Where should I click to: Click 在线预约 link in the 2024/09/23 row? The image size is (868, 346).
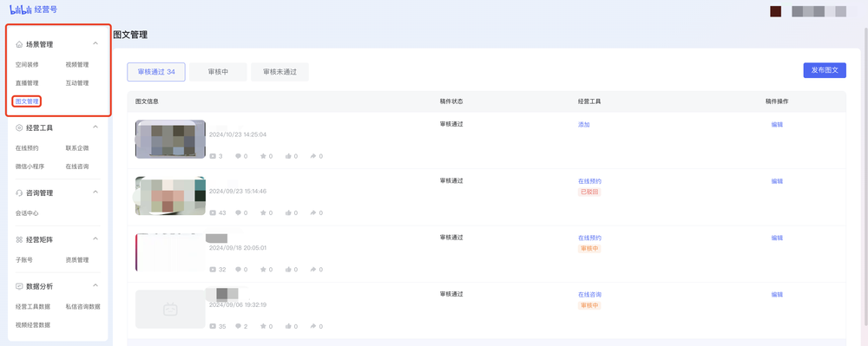(x=589, y=181)
